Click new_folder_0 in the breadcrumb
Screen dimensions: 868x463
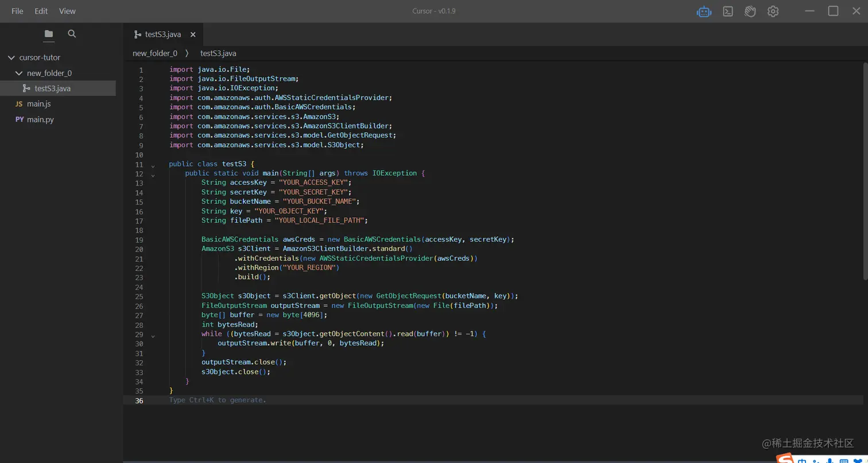point(155,53)
